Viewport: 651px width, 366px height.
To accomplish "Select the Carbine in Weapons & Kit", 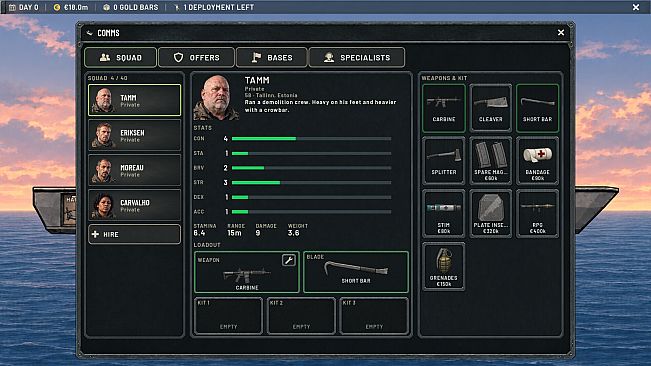I will click(x=444, y=108).
